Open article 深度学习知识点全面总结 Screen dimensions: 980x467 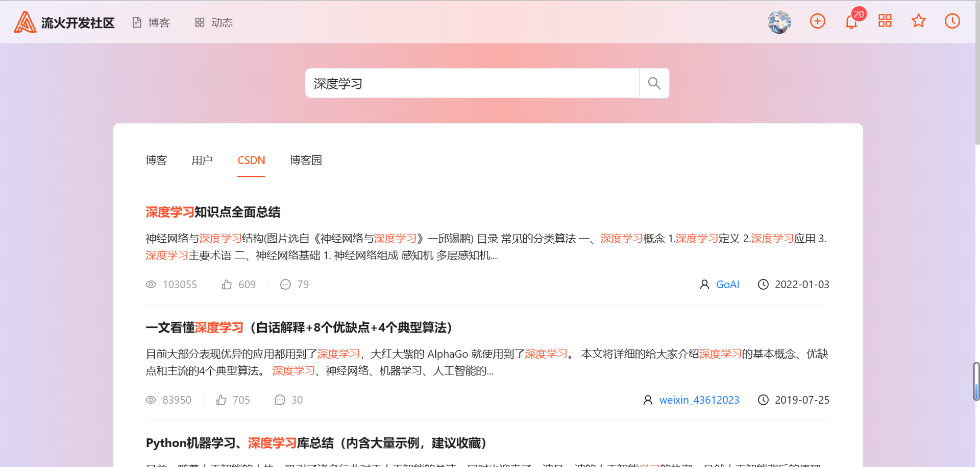point(213,212)
